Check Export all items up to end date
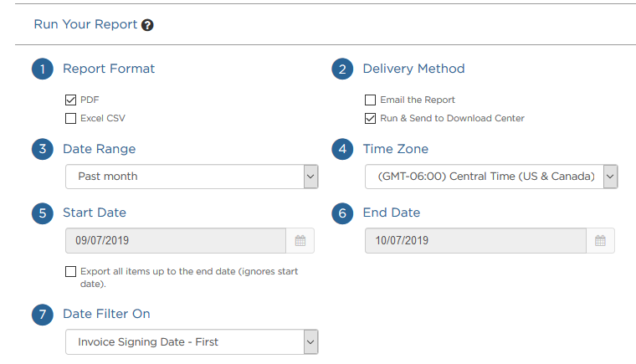 pos(70,271)
